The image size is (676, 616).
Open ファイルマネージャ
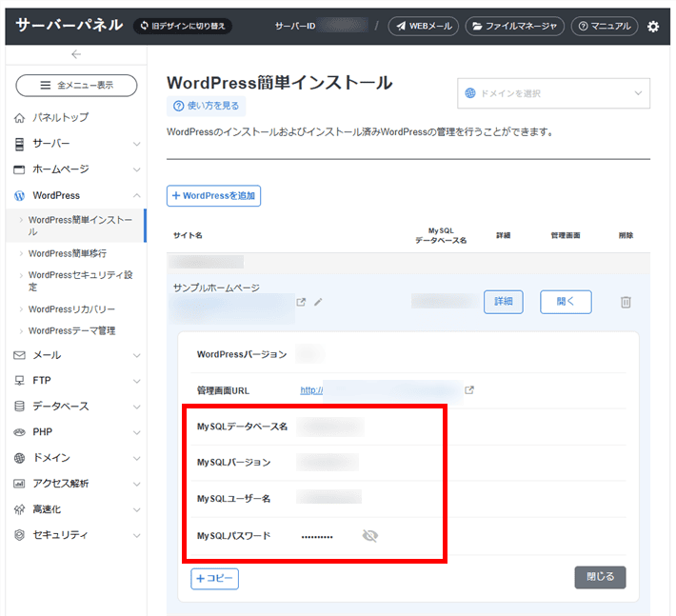[515, 27]
